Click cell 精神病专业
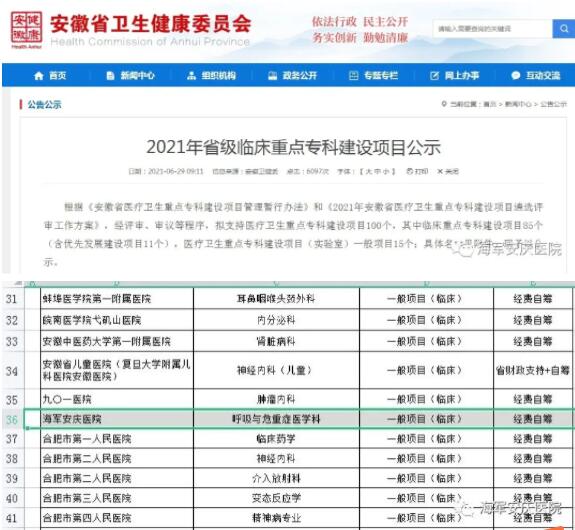This screenshot has width=575, height=530. tap(276, 518)
